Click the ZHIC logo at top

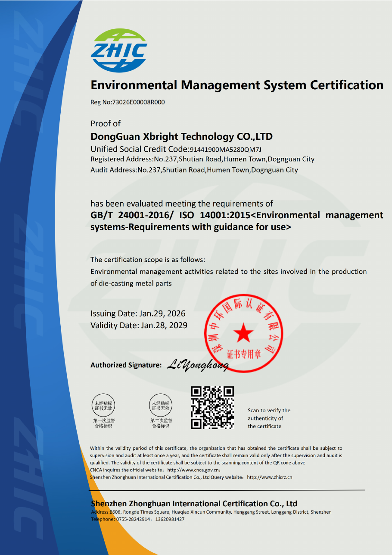coord(119,51)
